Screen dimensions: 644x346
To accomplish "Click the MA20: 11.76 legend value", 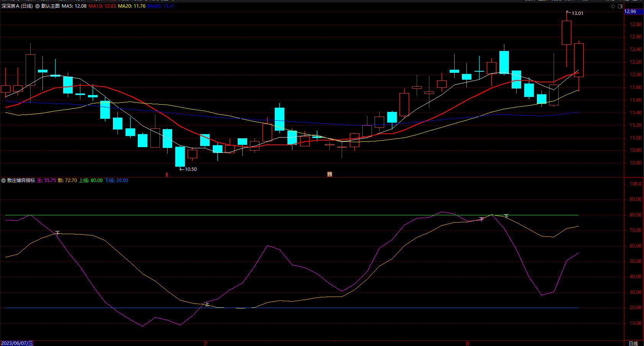I will click(132, 6).
